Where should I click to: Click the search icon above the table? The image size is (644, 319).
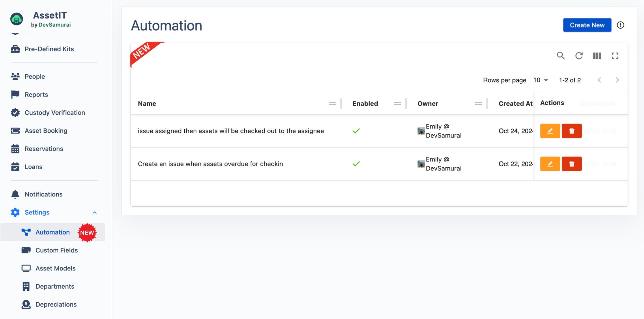pyautogui.click(x=561, y=55)
